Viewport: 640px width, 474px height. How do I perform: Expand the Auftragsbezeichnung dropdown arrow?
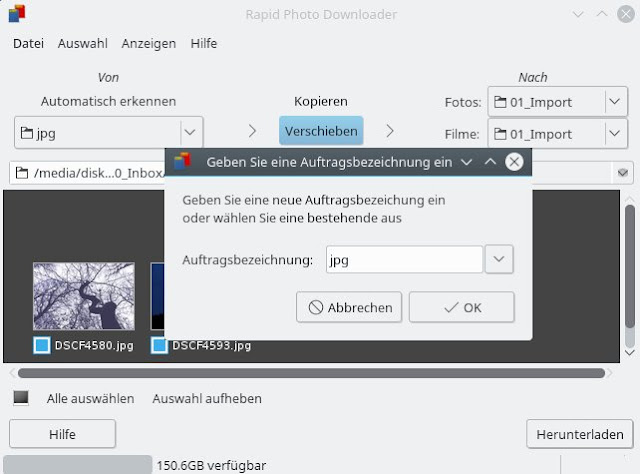tap(499, 259)
